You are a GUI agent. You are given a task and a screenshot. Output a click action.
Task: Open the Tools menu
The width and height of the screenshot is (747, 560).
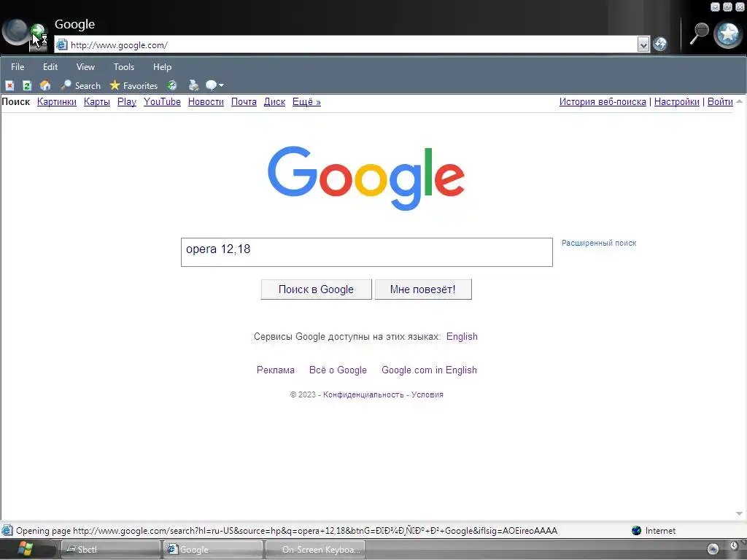pyautogui.click(x=124, y=67)
